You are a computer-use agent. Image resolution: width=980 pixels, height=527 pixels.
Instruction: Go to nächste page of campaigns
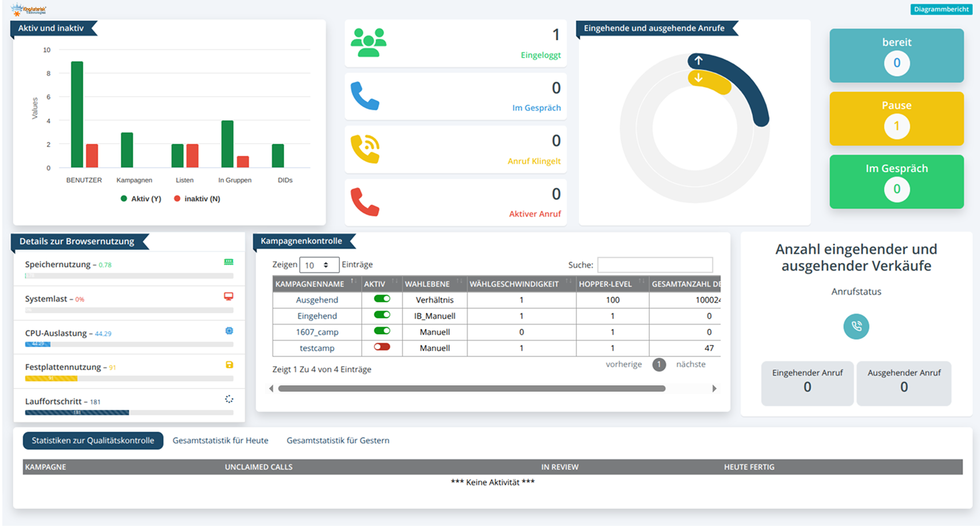point(690,364)
